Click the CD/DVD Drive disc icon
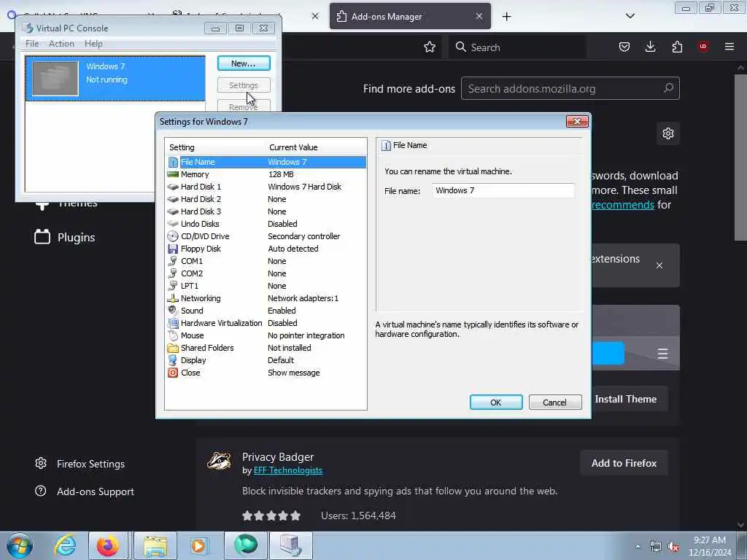 pyautogui.click(x=173, y=236)
